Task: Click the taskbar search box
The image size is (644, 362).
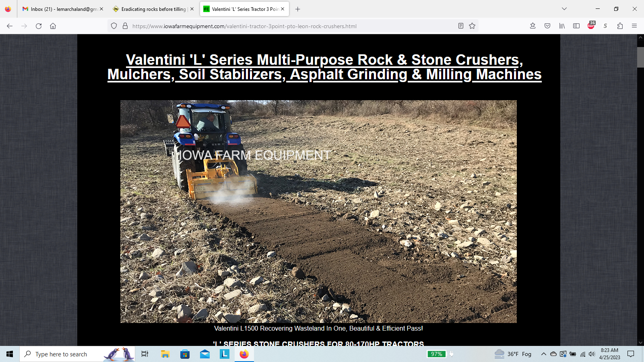Action: (77, 354)
